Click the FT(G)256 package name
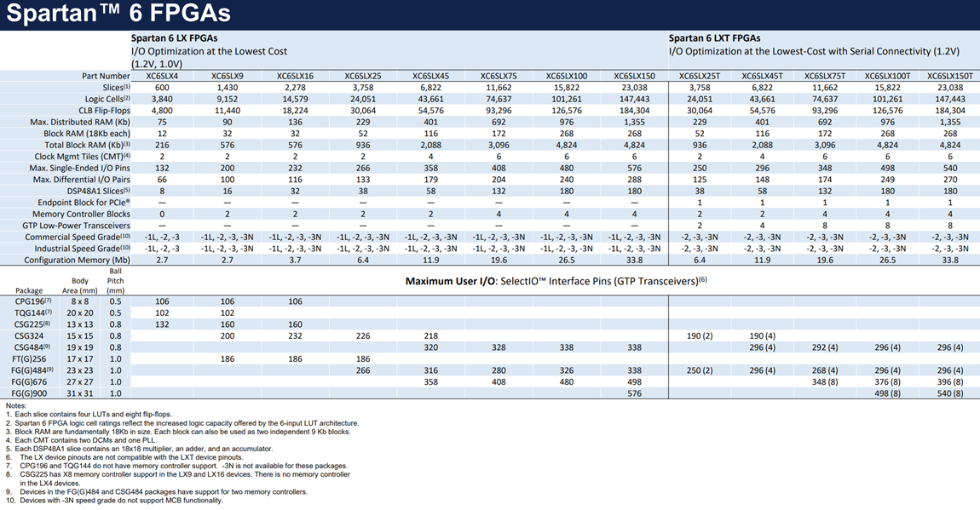Screen dimensions: 980x510 (x=29, y=359)
